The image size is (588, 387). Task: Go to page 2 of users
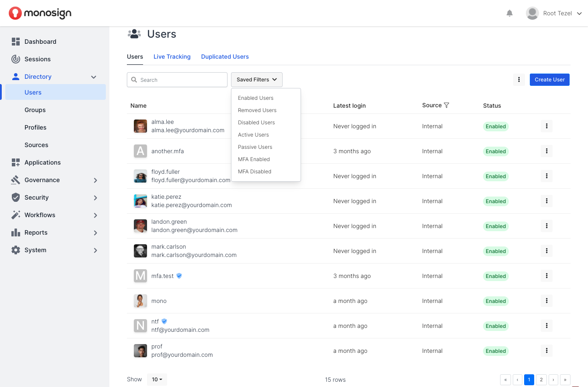pyautogui.click(x=541, y=380)
